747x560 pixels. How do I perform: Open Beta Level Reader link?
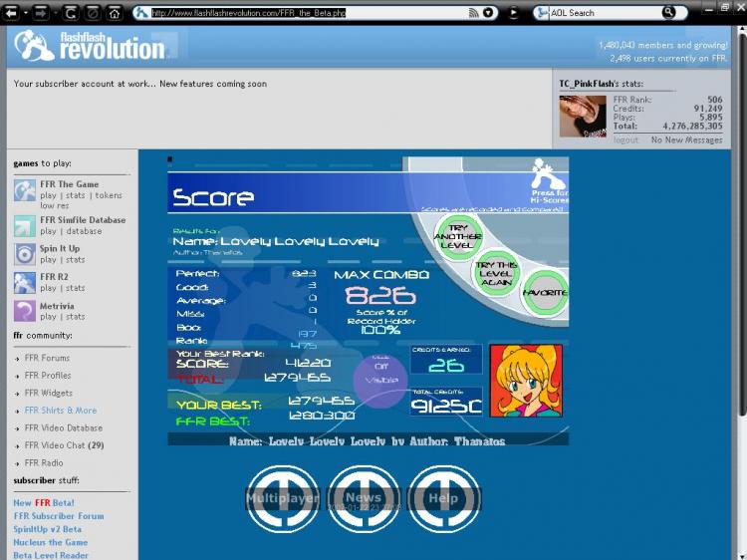(x=51, y=556)
